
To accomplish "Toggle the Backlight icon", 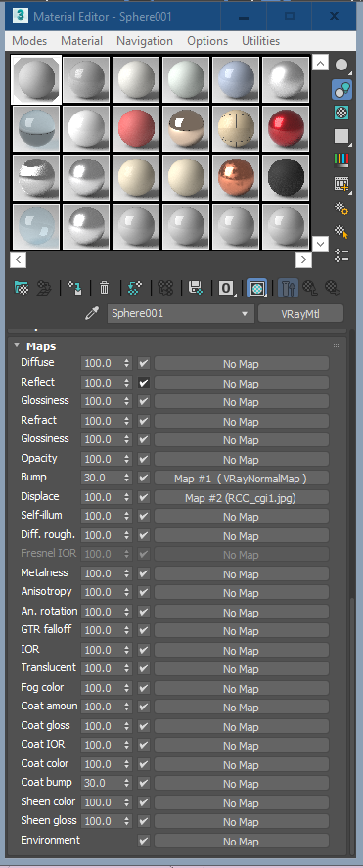I will pyautogui.click(x=342, y=89).
